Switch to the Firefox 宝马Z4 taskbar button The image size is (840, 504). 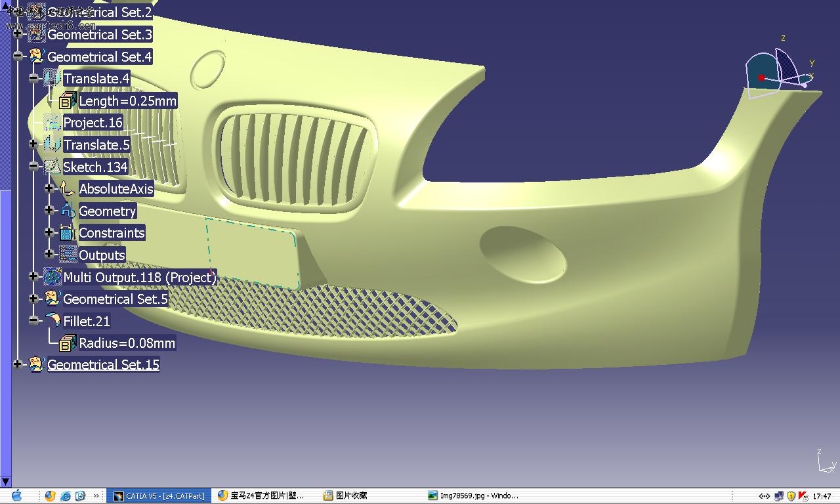(262, 496)
